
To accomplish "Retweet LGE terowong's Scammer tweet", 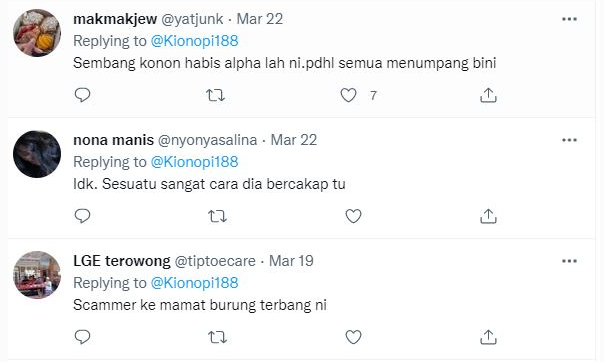I will (217, 337).
